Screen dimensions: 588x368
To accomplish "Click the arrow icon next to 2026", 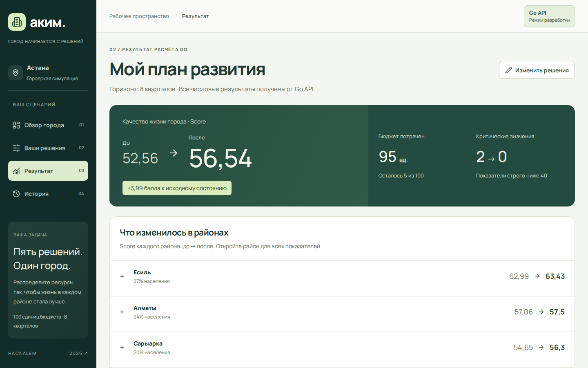I will click(86, 353).
